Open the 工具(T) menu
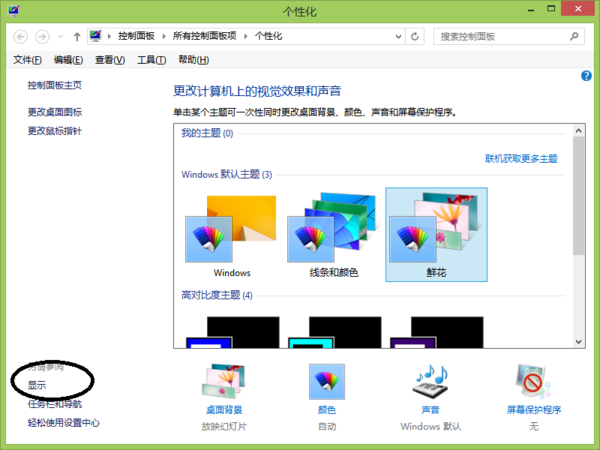 pyautogui.click(x=152, y=60)
